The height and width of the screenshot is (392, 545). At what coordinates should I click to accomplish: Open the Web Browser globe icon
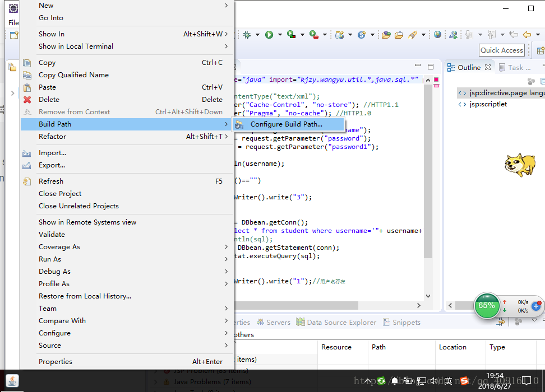(x=437, y=34)
